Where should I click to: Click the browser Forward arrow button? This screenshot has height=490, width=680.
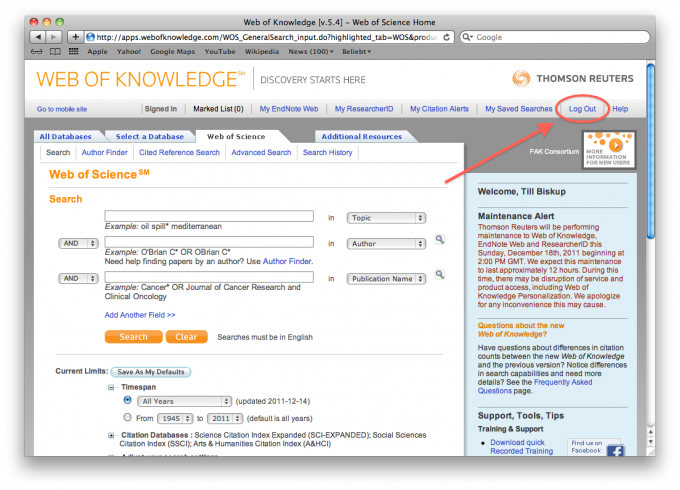click(x=54, y=37)
